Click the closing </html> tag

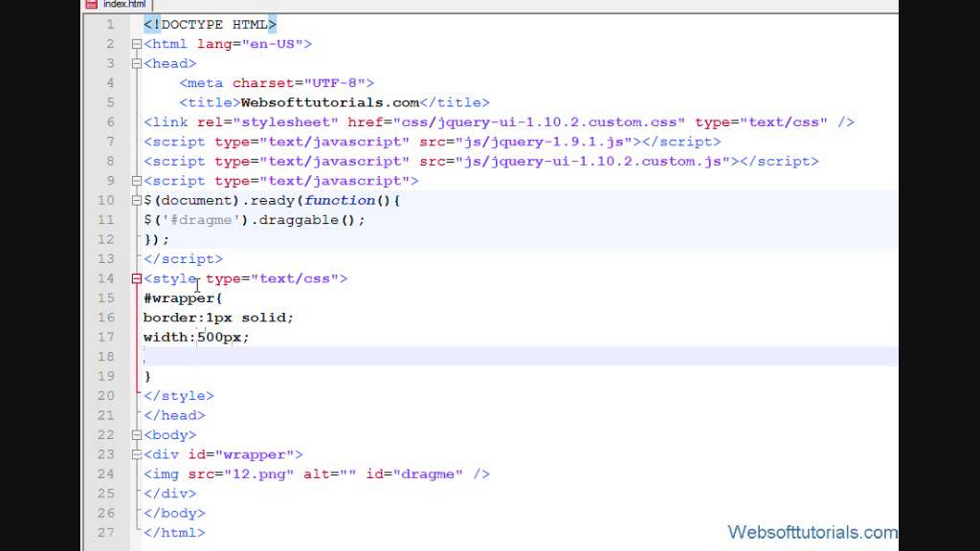click(174, 533)
